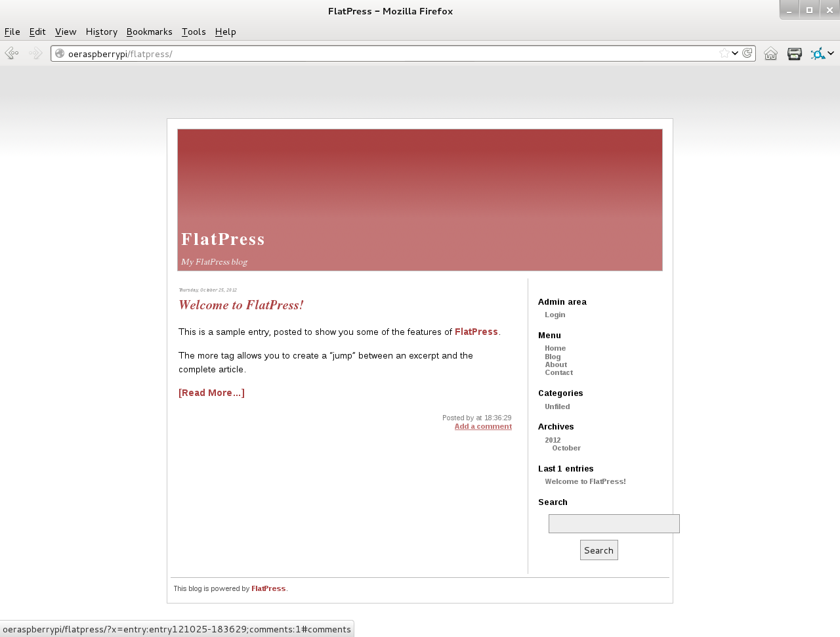Click the site identity globe icon
The width and height of the screenshot is (840, 637).
click(58, 53)
